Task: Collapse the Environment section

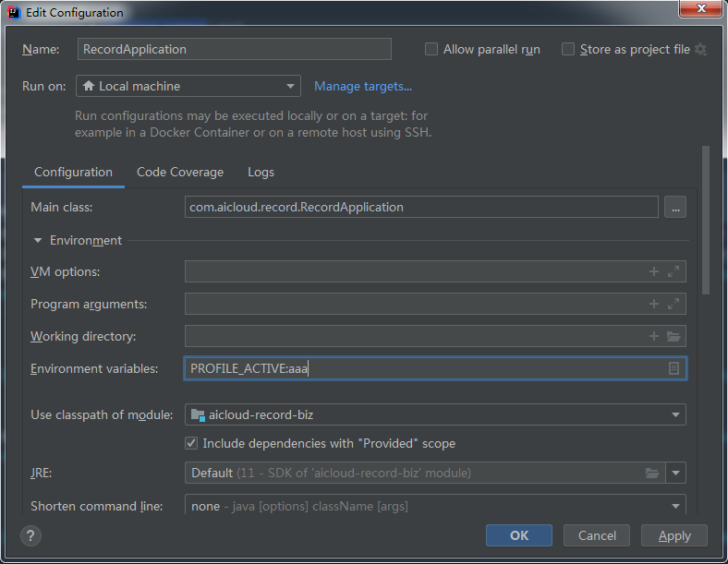Action: coord(38,241)
